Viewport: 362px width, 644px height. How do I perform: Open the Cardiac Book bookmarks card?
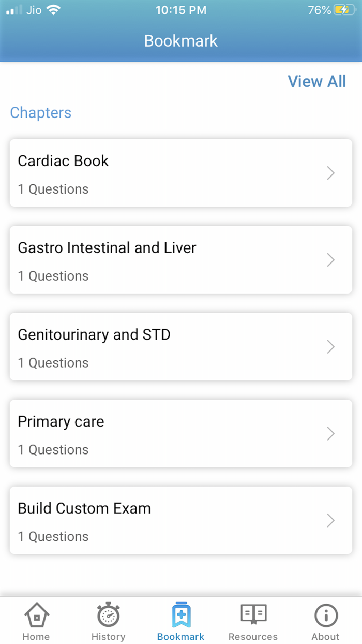[x=181, y=173]
